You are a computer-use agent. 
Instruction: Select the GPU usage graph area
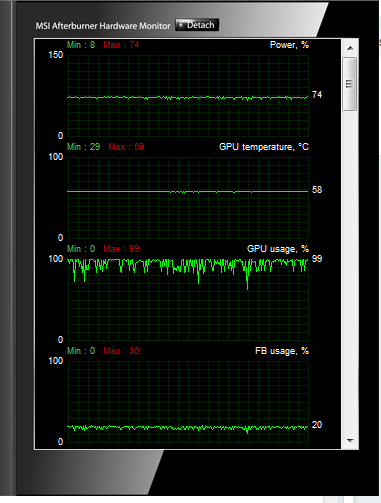point(188,300)
